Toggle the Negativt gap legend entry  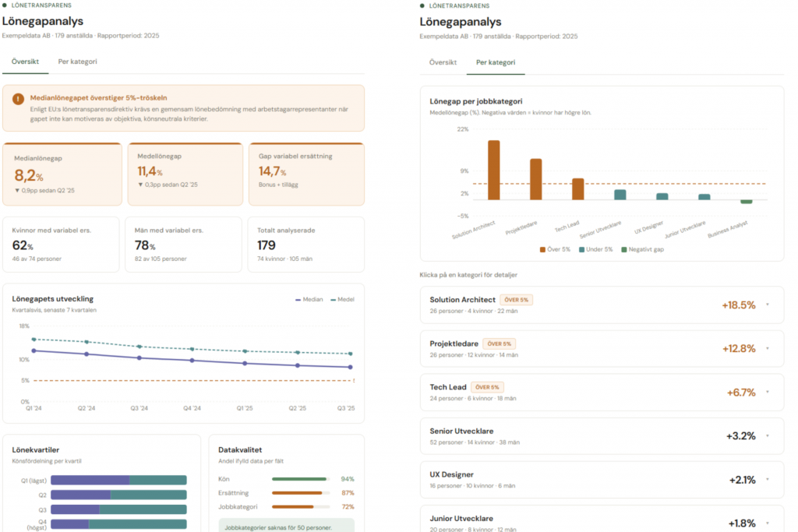click(x=642, y=249)
